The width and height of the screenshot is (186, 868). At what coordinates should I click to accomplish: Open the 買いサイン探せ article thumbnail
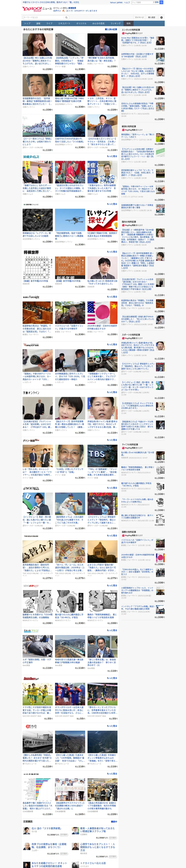(x=102, y=220)
